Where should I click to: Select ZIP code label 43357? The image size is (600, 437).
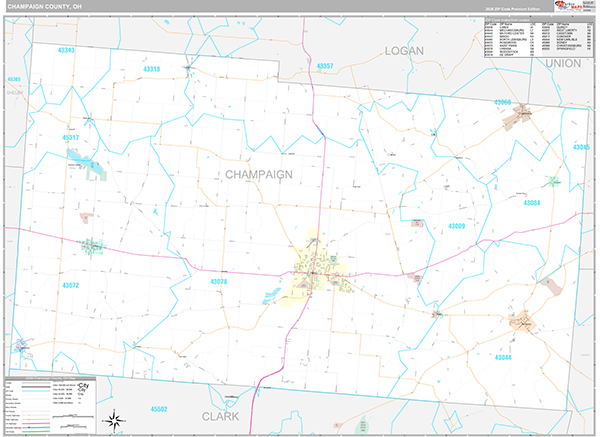click(325, 66)
